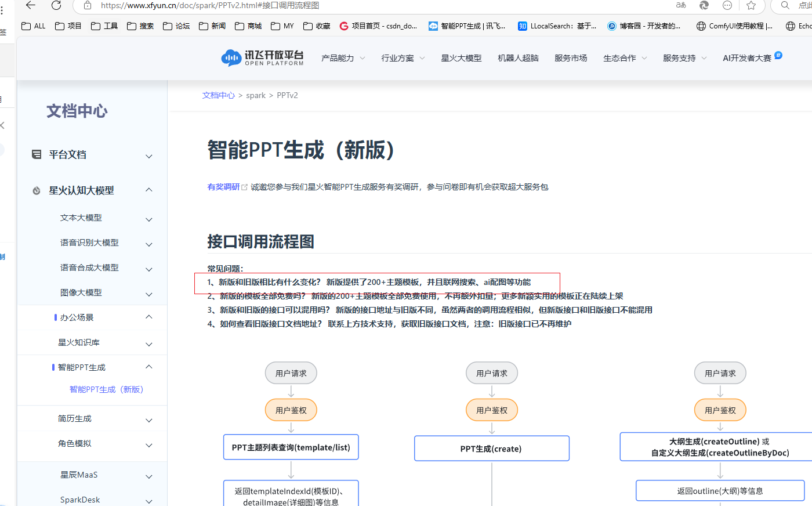Open the 搜索 bookmarks folder

[x=140, y=26]
